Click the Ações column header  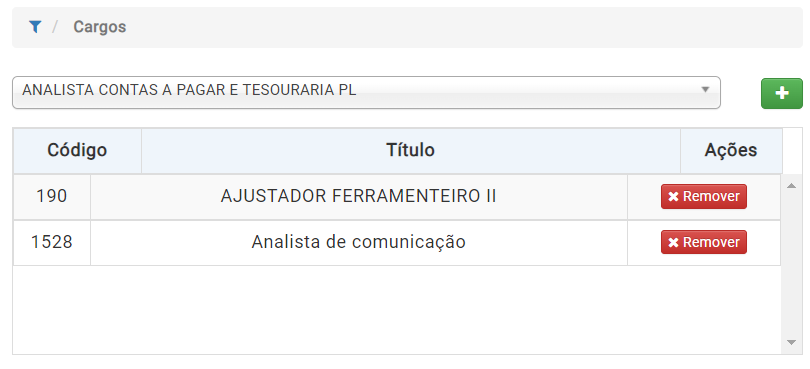pyautogui.click(x=731, y=150)
